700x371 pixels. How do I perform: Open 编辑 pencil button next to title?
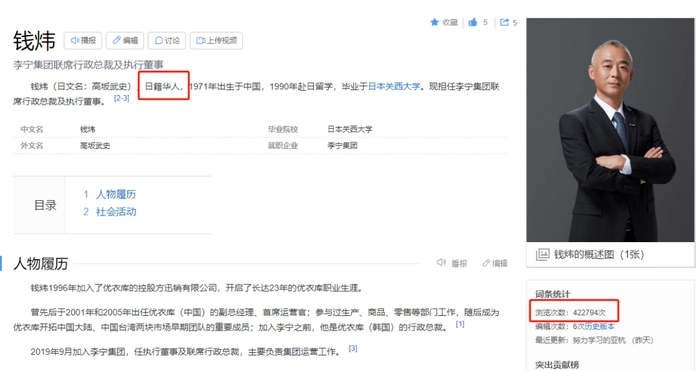pos(125,41)
